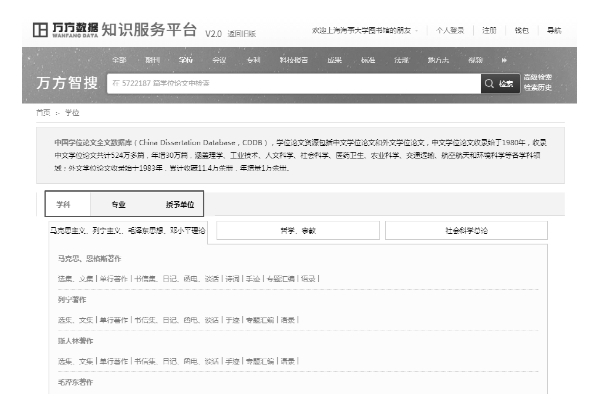Select the 社会科学总论 subject category
The height and width of the screenshot is (407, 608).
(x=466, y=231)
